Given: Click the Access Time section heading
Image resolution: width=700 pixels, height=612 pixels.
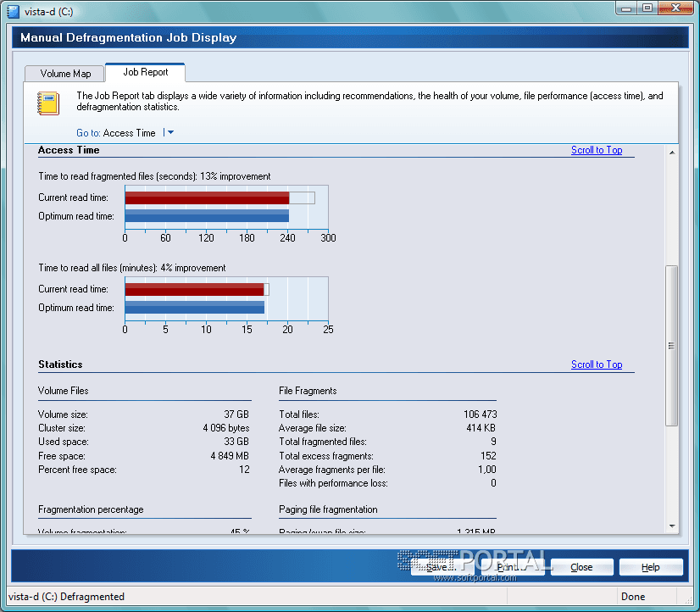Looking at the screenshot, I should (x=69, y=150).
